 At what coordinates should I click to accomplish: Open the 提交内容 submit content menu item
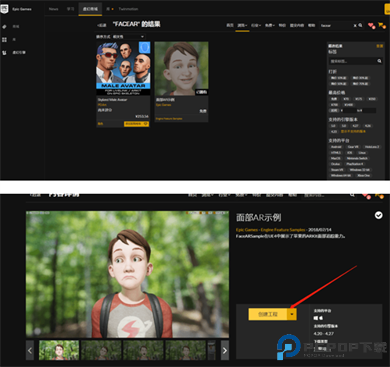[297, 25]
